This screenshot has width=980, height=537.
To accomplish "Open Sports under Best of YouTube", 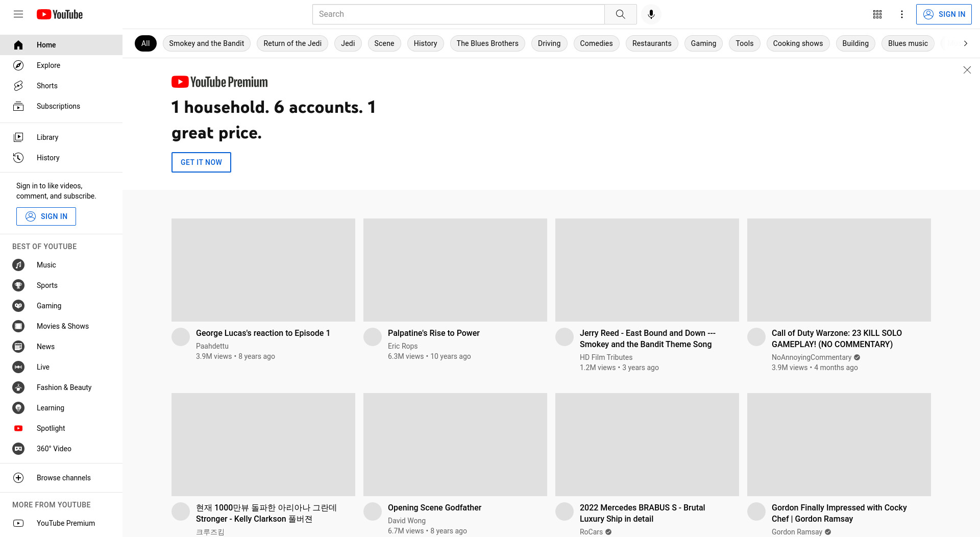I will tap(61, 285).
